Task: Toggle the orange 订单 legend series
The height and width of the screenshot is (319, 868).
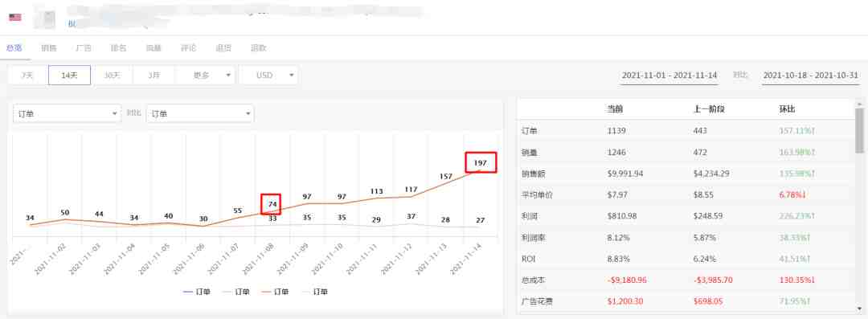Action: pos(274,292)
